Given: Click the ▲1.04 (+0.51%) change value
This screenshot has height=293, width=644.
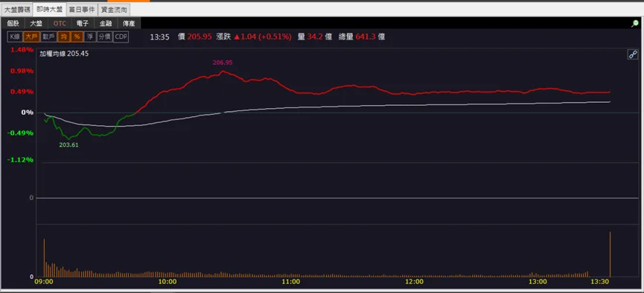Looking at the screenshot, I should [x=263, y=37].
